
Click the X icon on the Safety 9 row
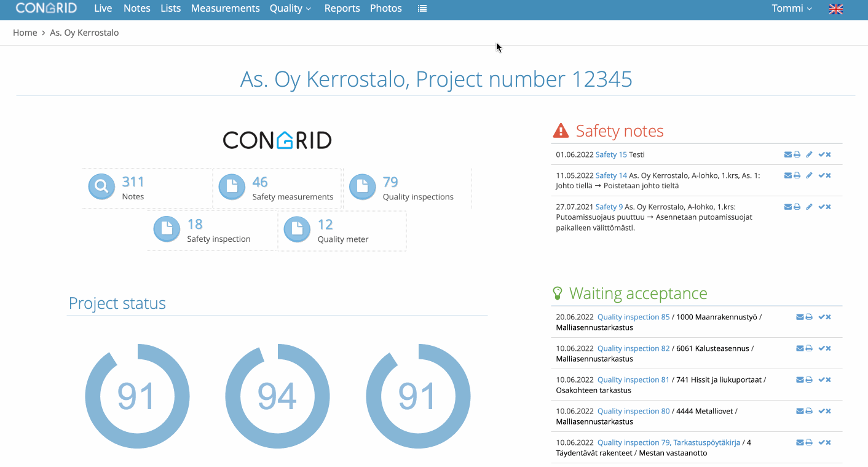(828, 207)
